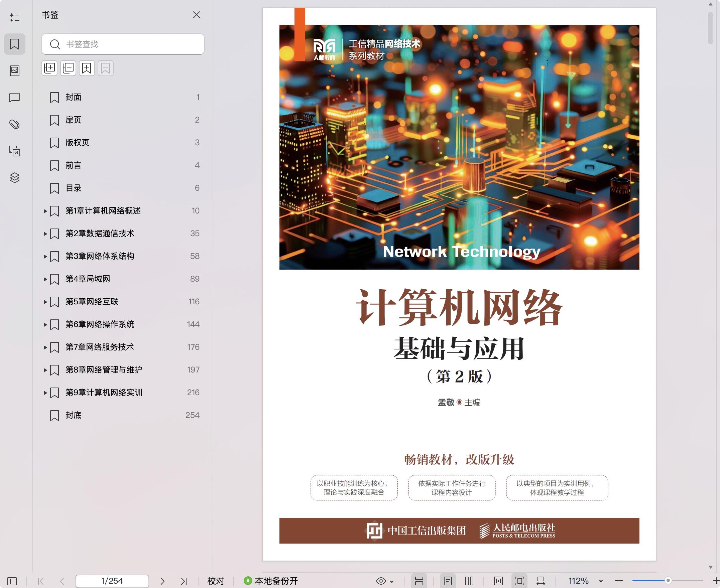
Task: Open the 前言 bookmark
Action: pos(123,165)
